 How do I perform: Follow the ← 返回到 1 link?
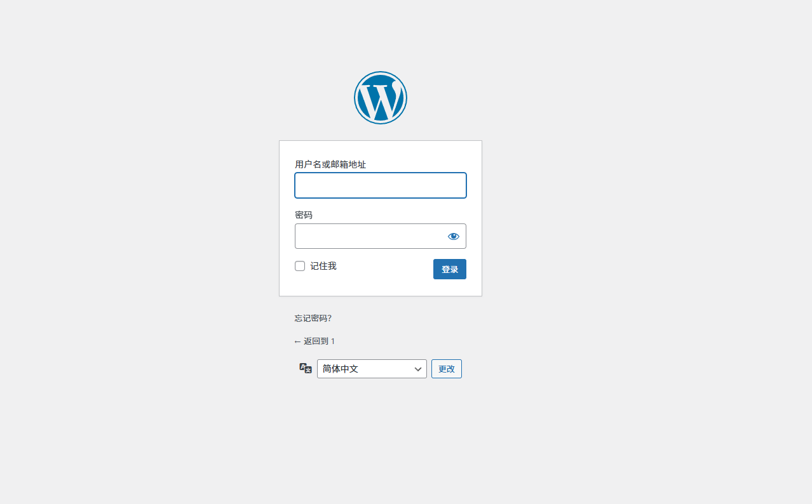pyautogui.click(x=315, y=341)
